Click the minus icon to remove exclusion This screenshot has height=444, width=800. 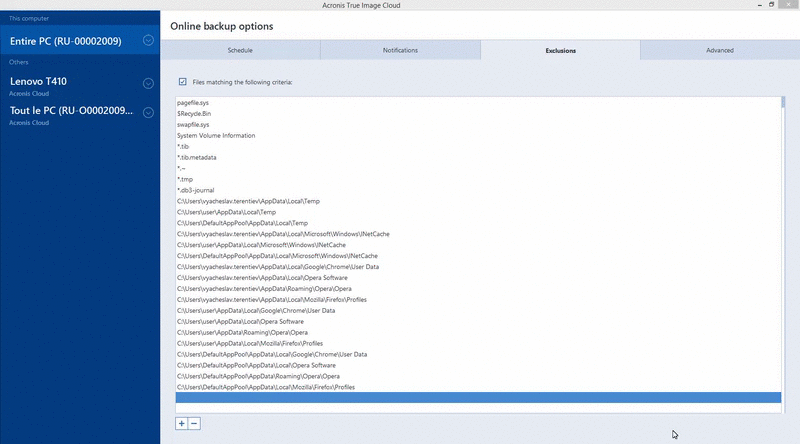[x=194, y=424]
